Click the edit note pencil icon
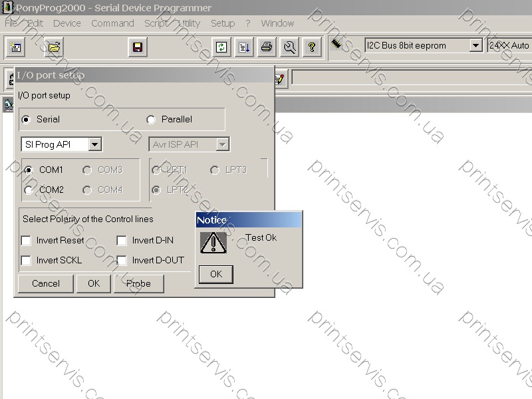Image resolution: width=532 pixels, height=399 pixels. [x=280, y=79]
